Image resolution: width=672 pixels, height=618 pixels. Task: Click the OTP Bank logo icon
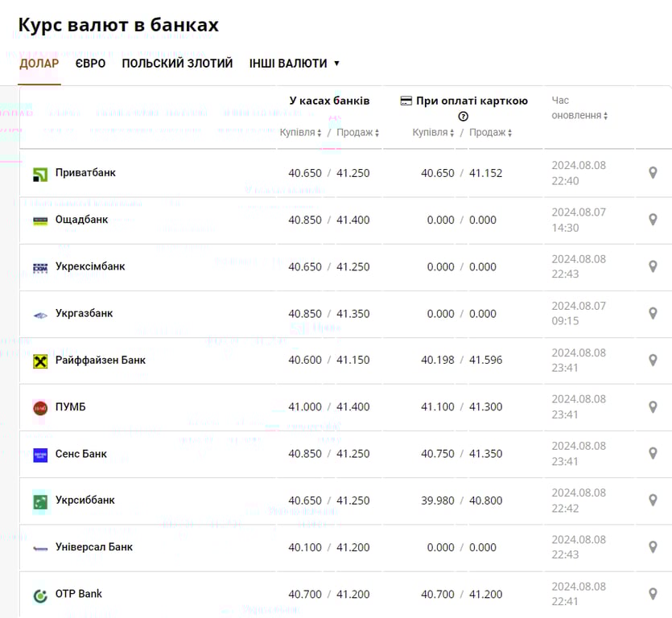click(x=40, y=595)
